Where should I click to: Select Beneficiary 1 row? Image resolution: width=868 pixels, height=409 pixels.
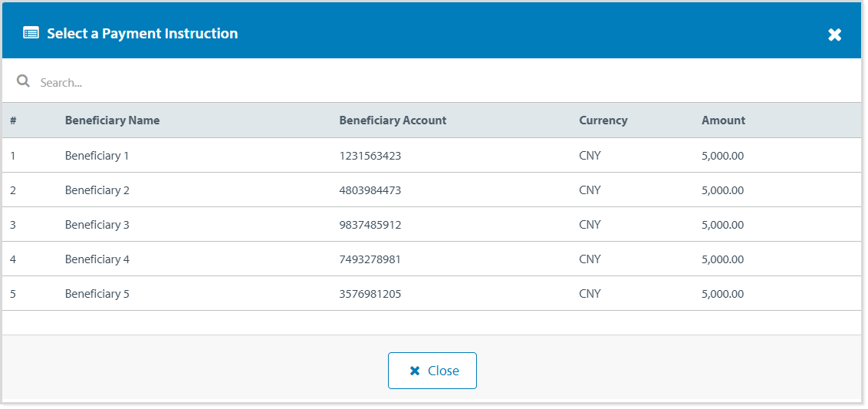97,156
